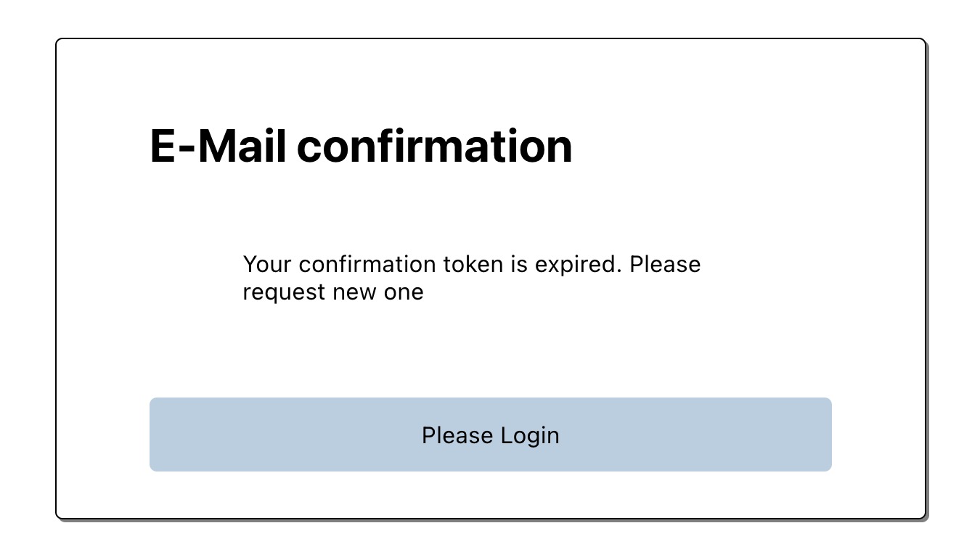Click the word "Please" ending the first message line

665,264
